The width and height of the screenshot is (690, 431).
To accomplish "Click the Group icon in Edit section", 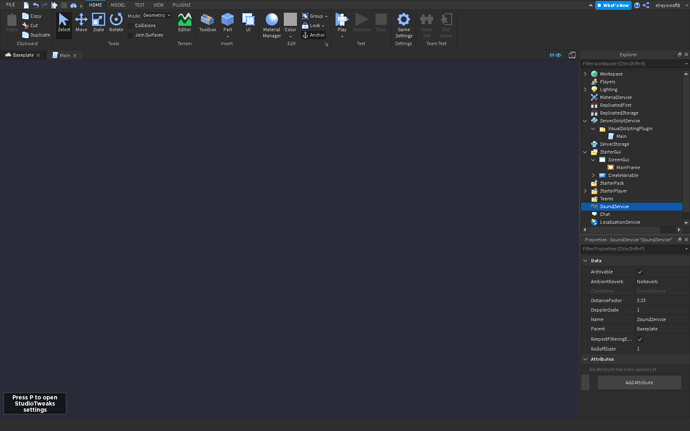I will tap(305, 16).
